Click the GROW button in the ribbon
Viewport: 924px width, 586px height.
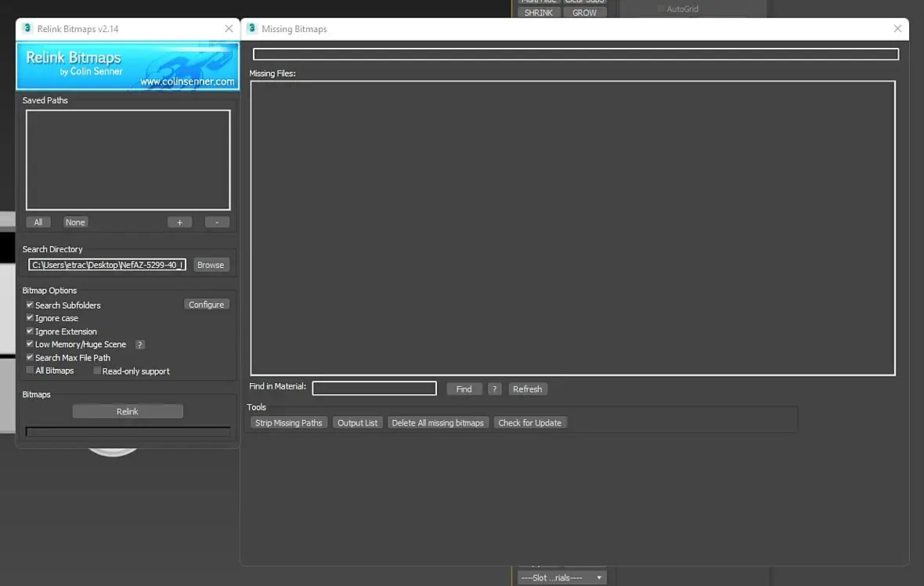tap(585, 13)
